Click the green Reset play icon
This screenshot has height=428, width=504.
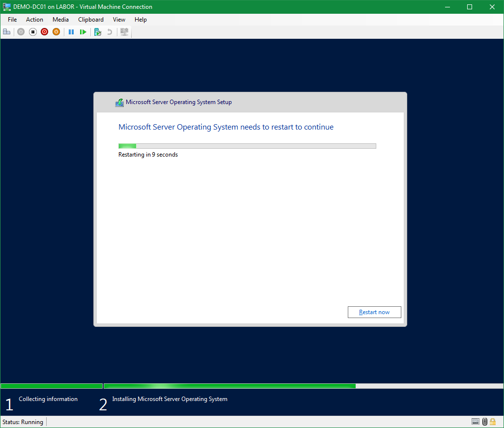(83, 32)
